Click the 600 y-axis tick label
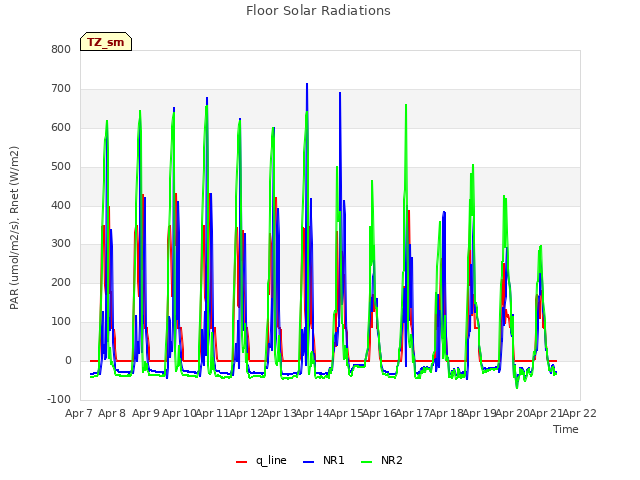 61,127
